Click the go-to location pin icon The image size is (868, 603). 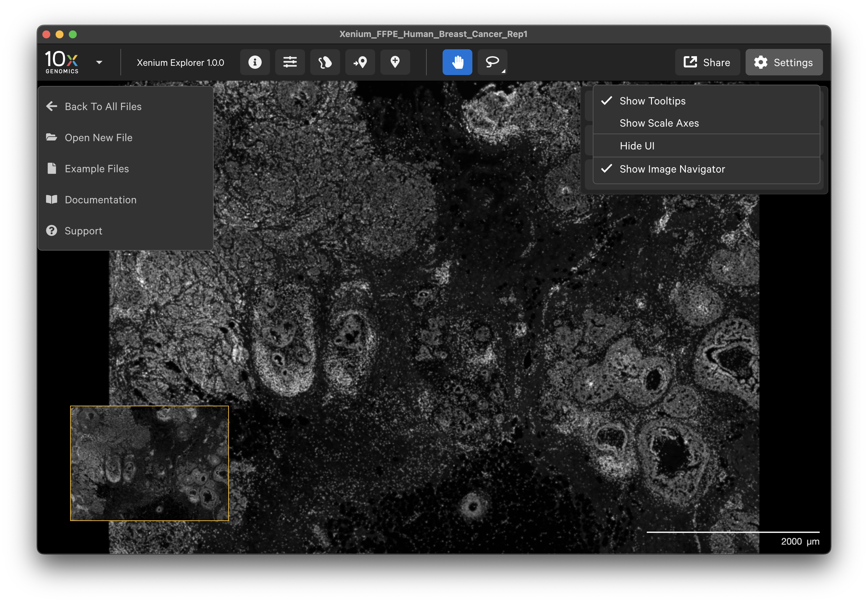coord(360,62)
